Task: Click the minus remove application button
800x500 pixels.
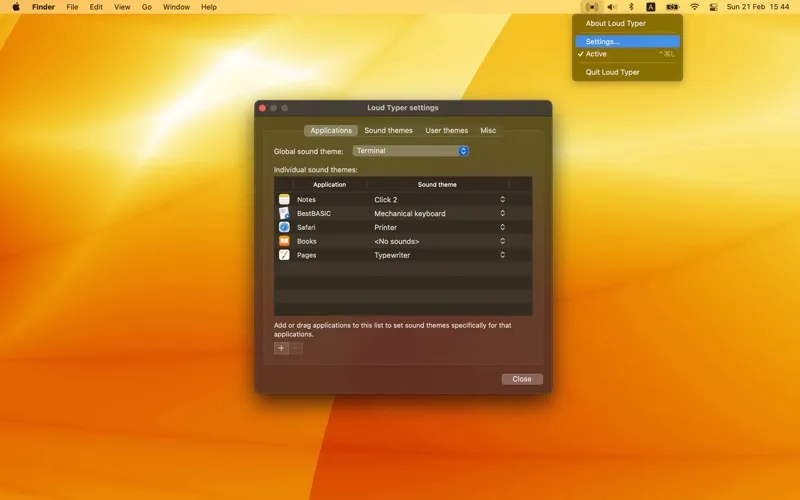Action: 296,348
